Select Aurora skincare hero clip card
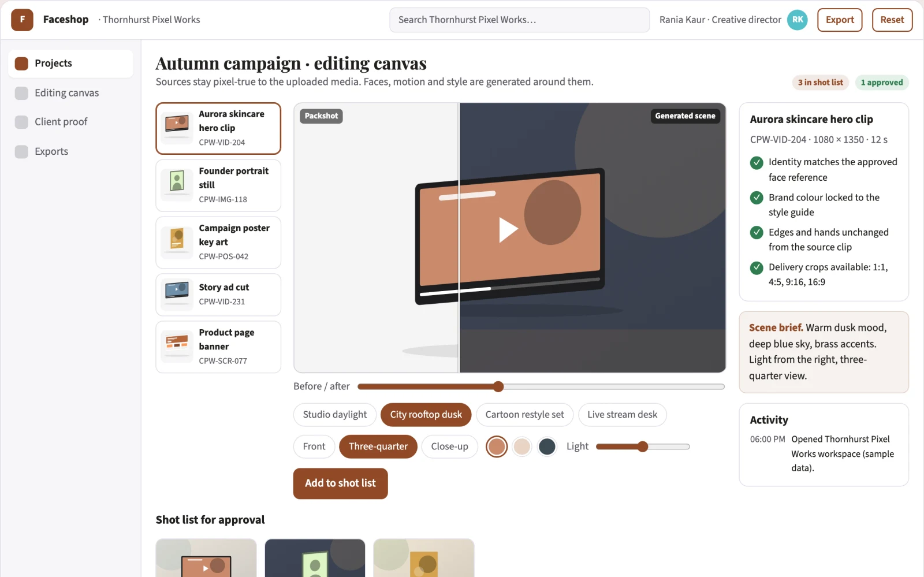924x577 pixels. tap(218, 128)
